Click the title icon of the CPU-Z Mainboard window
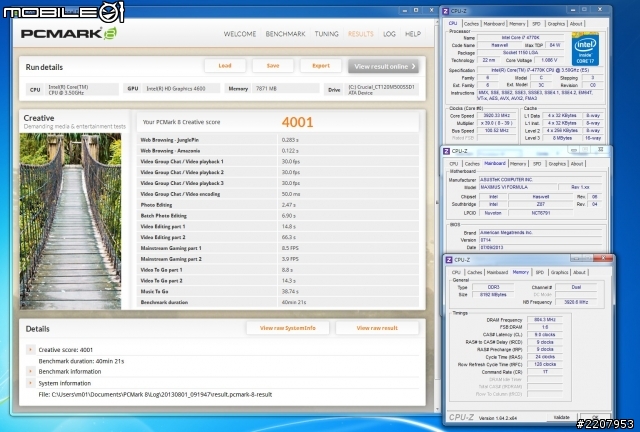The height and width of the screenshot is (432, 640). click(446, 151)
